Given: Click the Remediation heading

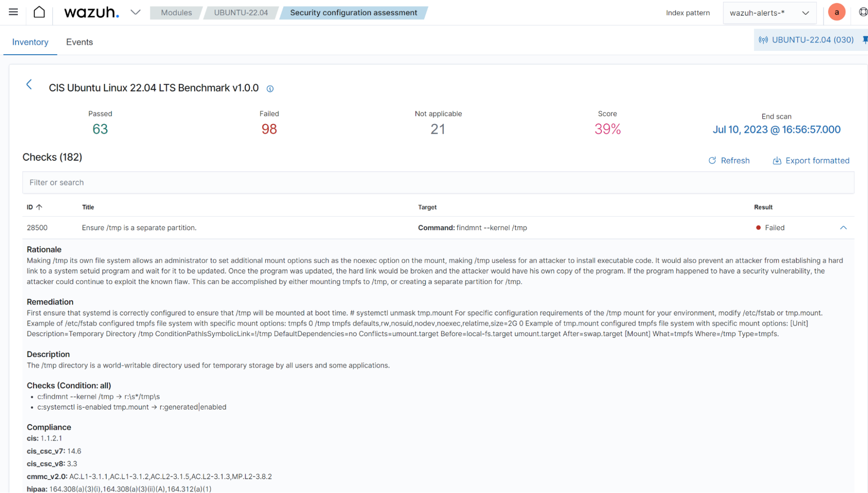Looking at the screenshot, I should pos(50,302).
